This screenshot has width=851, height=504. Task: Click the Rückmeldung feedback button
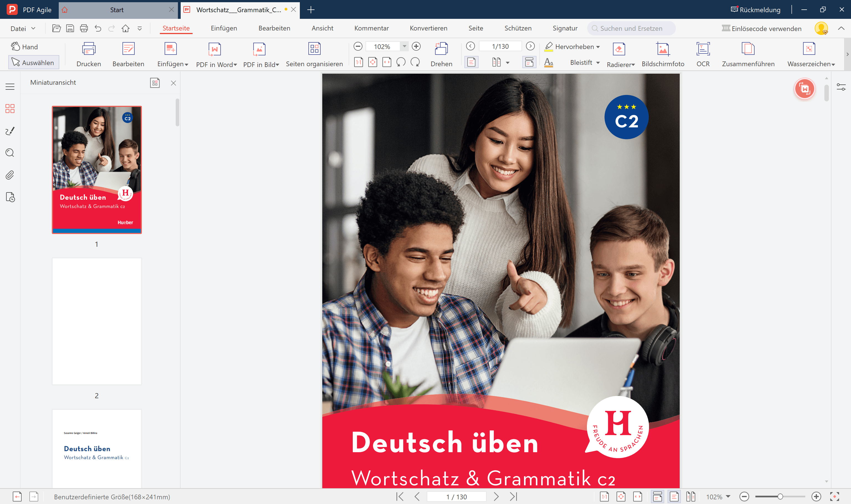pos(755,9)
